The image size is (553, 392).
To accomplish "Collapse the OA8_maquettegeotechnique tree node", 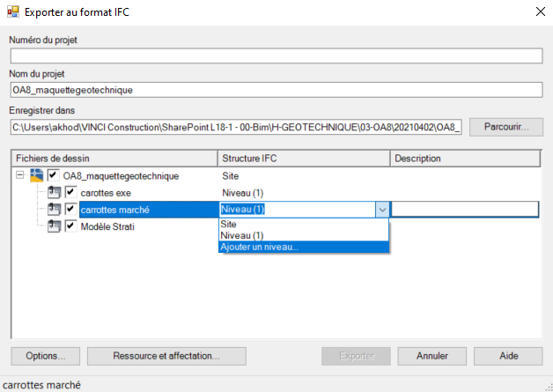I will (x=21, y=175).
